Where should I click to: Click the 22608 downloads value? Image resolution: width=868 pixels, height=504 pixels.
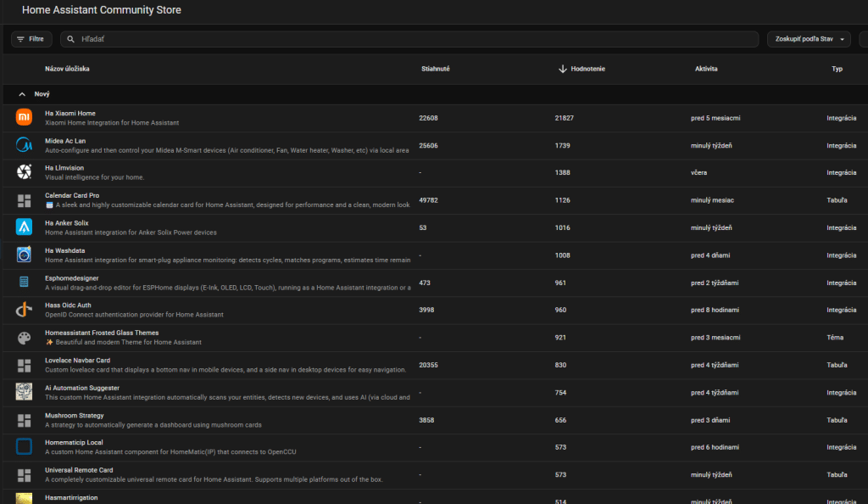click(428, 118)
